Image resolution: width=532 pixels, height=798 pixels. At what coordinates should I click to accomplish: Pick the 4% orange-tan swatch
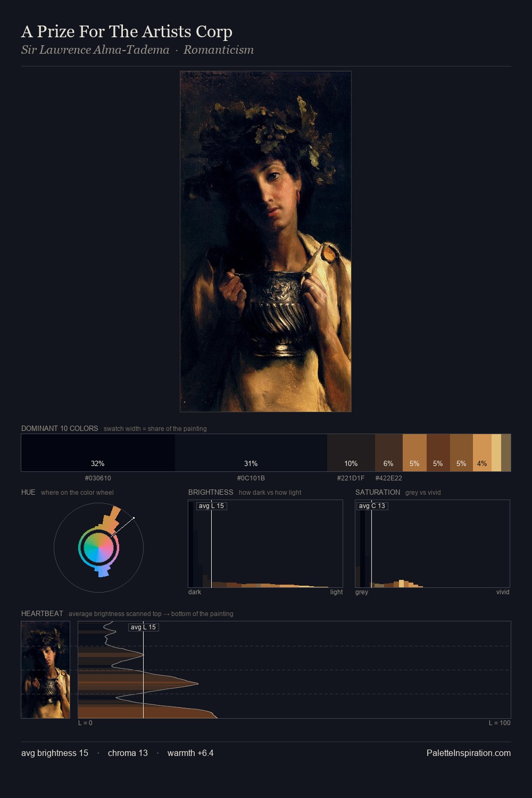482,453
